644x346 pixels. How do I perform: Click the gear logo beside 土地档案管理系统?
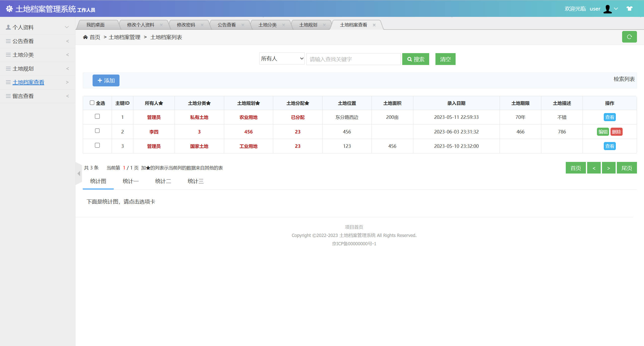[x=10, y=9]
